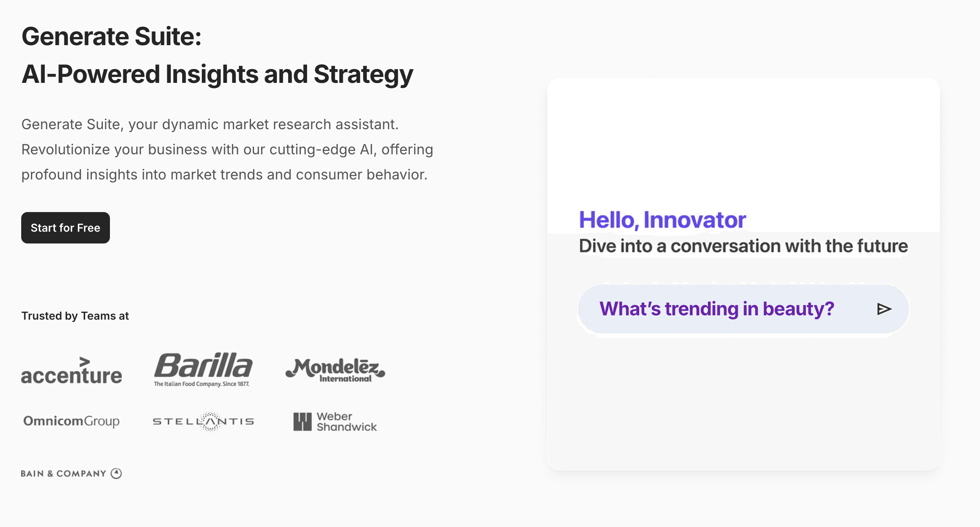Click "Dive into a conversation with the future"
Viewport: 980px width, 527px height.
click(x=743, y=246)
